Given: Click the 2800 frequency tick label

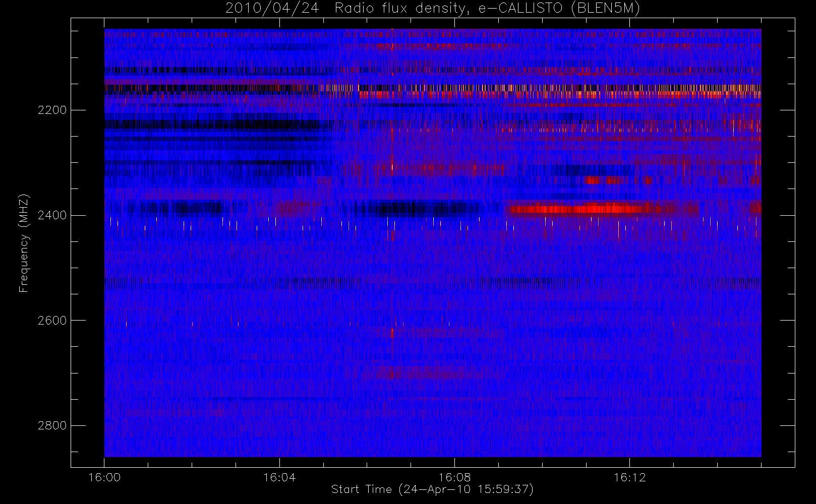Looking at the screenshot, I should [52, 426].
